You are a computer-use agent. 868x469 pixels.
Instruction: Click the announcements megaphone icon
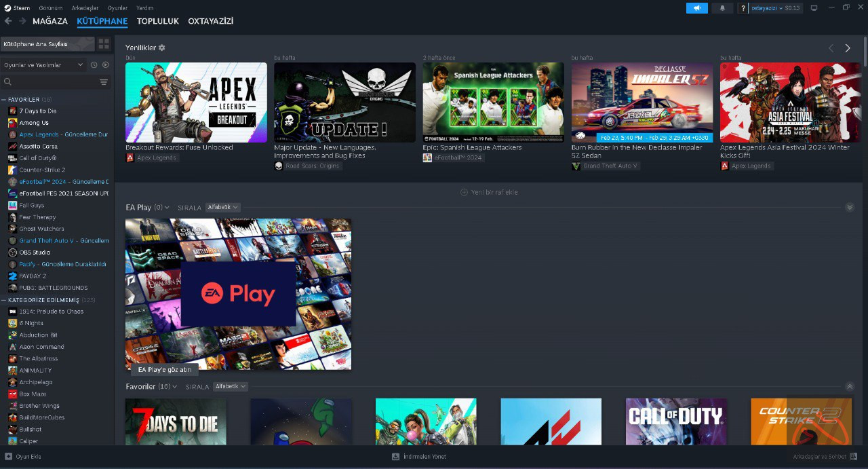pos(696,8)
